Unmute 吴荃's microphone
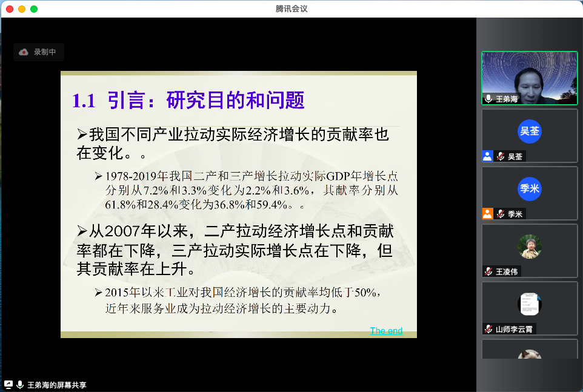This screenshot has width=583, height=392. pyautogui.click(x=500, y=156)
